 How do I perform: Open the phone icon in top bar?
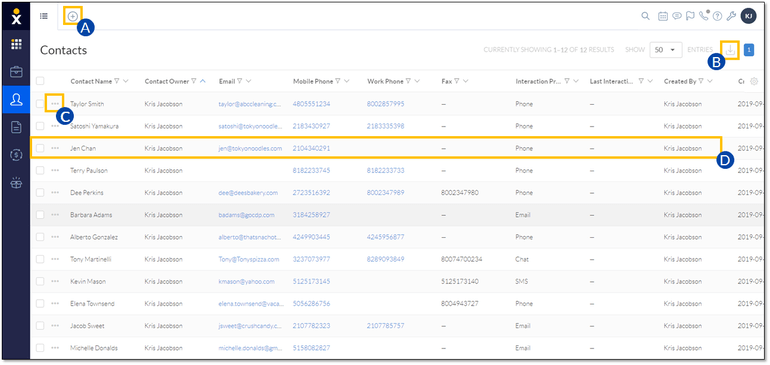pos(704,16)
